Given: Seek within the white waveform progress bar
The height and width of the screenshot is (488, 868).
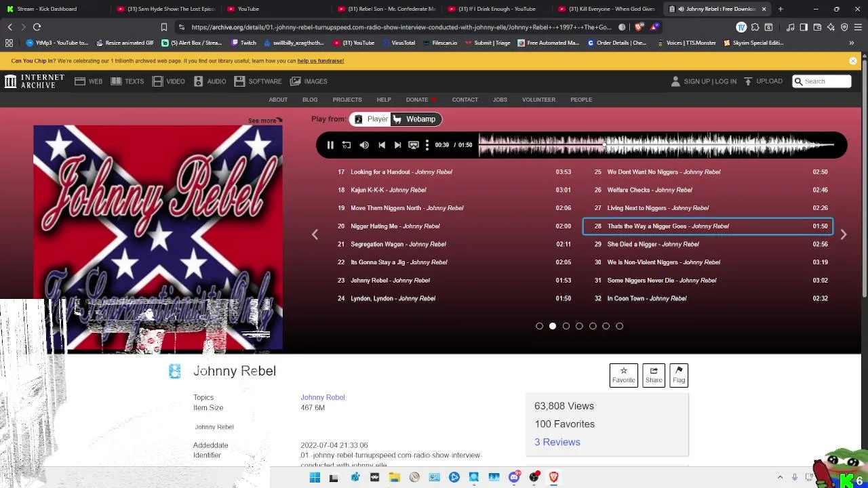Looking at the screenshot, I should tap(657, 145).
